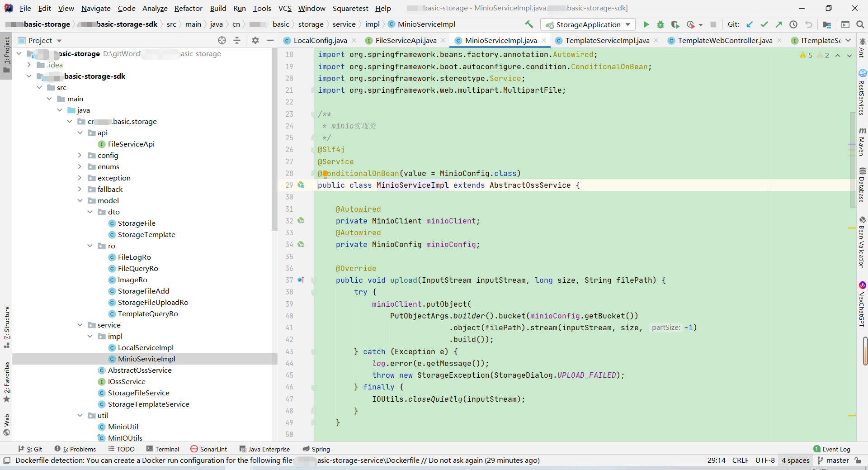Open the VCS menu

coord(285,8)
